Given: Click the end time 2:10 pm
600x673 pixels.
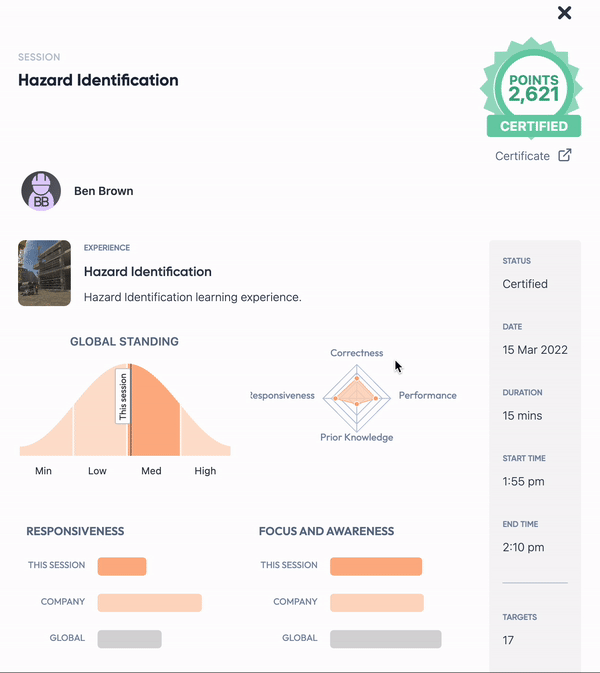Looking at the screenshot, I should 523,547.
